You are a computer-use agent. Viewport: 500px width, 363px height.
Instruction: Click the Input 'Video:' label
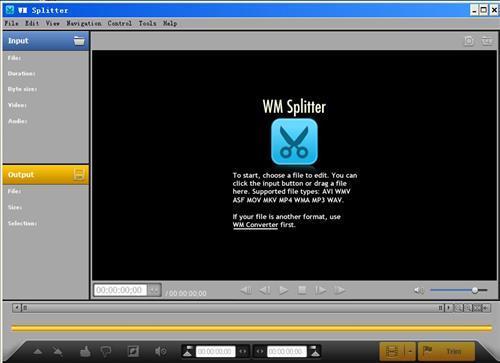click(x=17, y=105)
